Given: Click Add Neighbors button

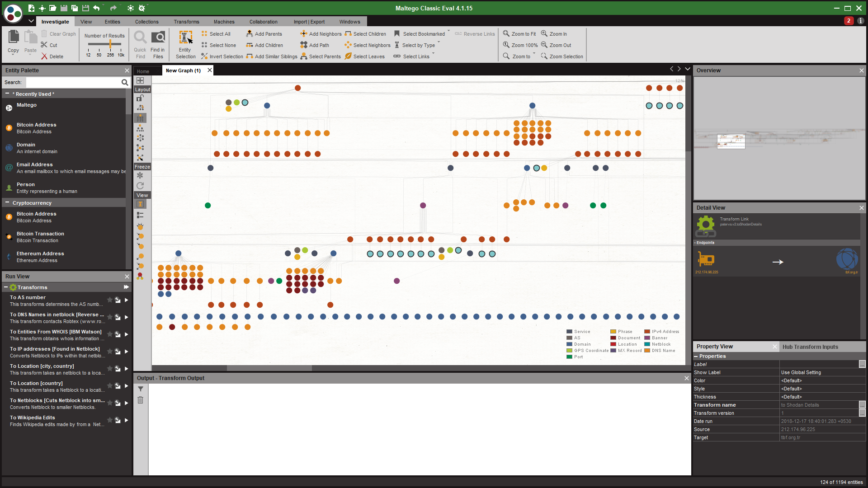Looking at the screenshot, I should (x=321, y=33).
